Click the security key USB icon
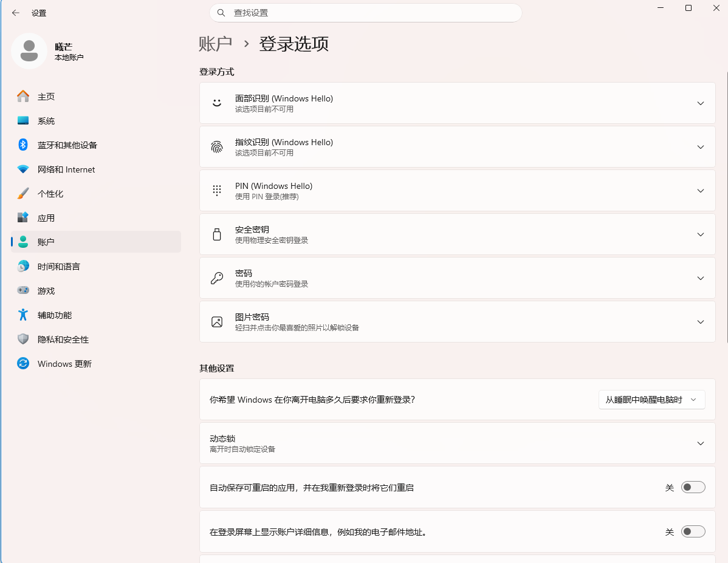This screenshot has width=728, height=563. pos(217,234)
